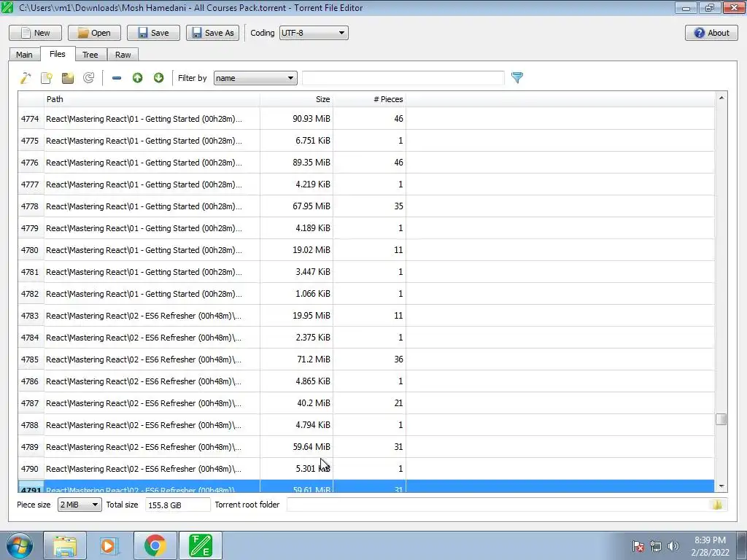Click the grey reload files icon

tap(88, 77)
